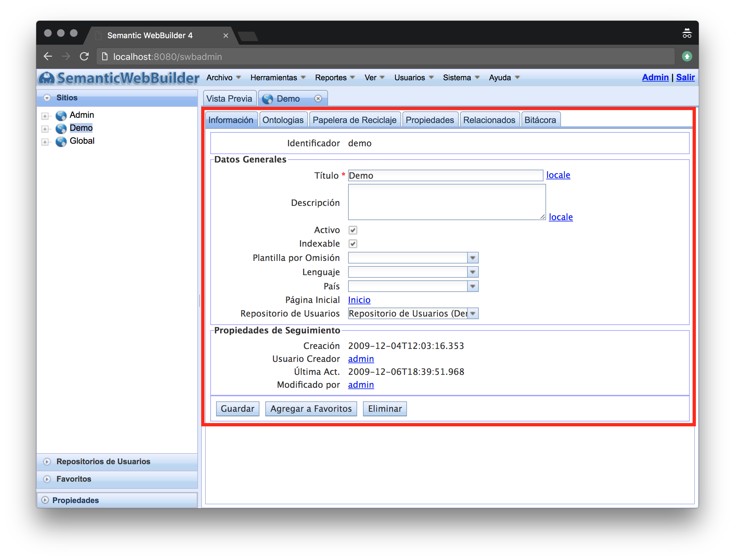Open the Vista Previa tab

tap(229, 98)
